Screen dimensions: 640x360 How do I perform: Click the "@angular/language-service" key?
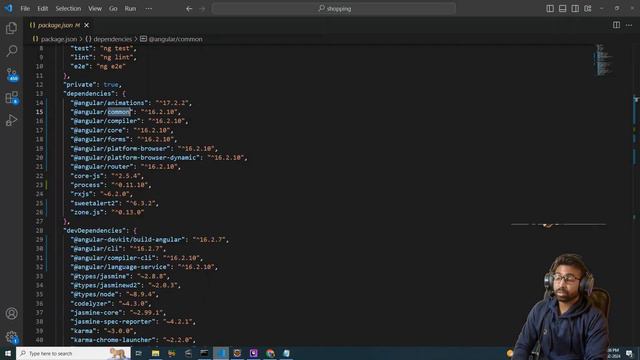(120, 267)
